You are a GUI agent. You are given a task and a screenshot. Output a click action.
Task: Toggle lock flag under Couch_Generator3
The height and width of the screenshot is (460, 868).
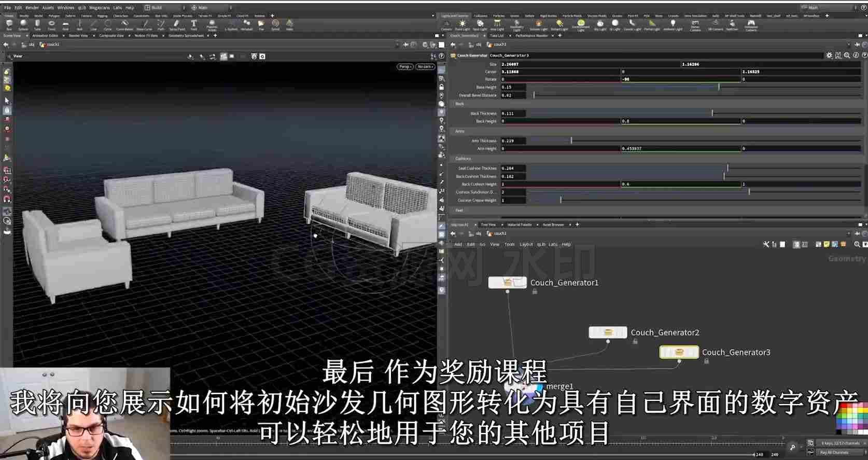coord(706,361)
